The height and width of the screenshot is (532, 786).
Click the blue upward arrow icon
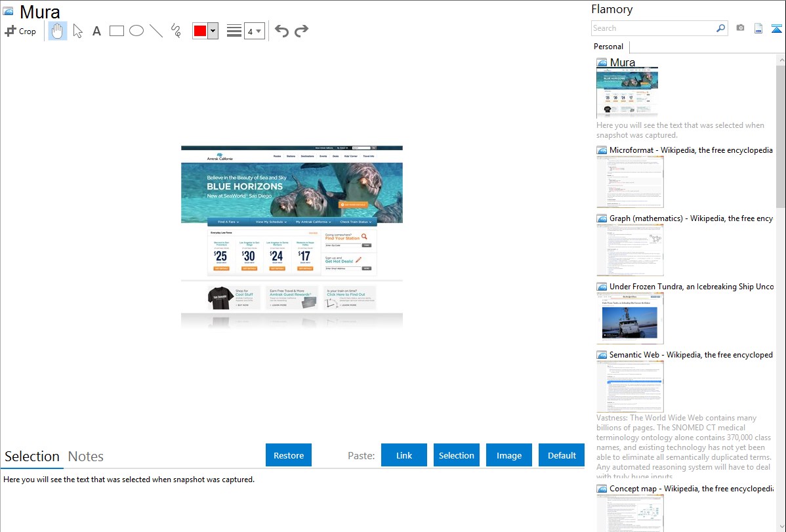[x=776, y=28]
